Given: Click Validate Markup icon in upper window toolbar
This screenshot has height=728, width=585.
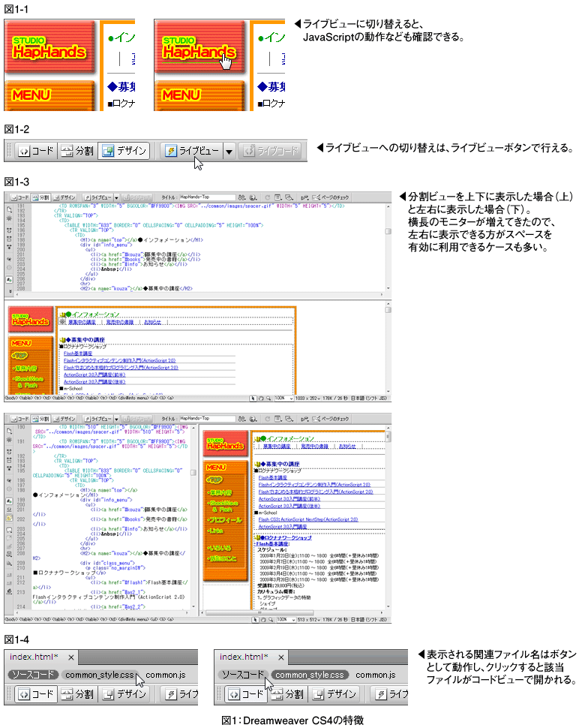Looking at the screenshot, I should click(304, 197).
